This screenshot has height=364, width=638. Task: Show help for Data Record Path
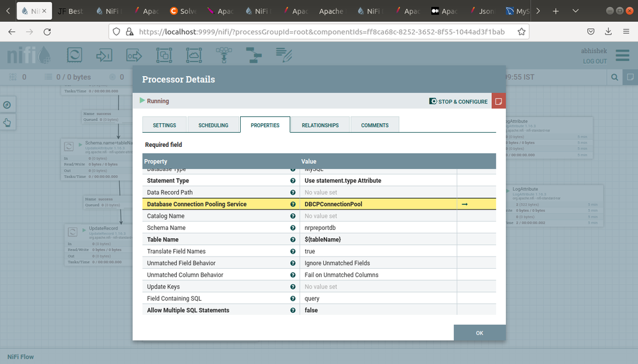292,192
